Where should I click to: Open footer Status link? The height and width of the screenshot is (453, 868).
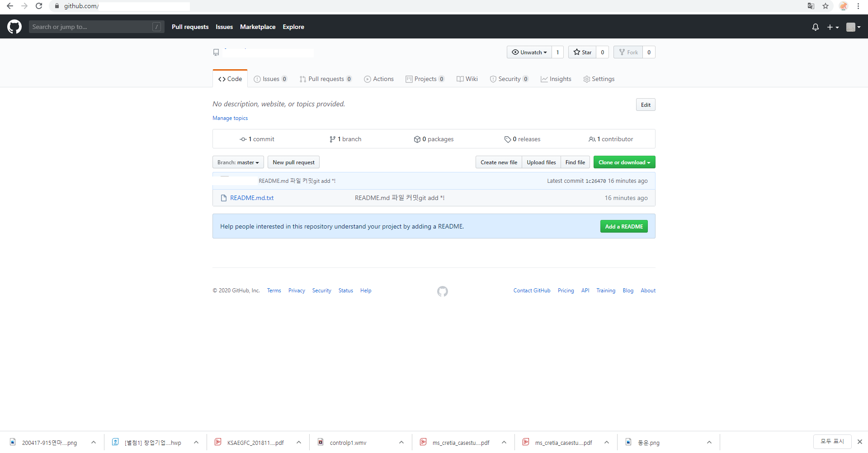(346, 291)
